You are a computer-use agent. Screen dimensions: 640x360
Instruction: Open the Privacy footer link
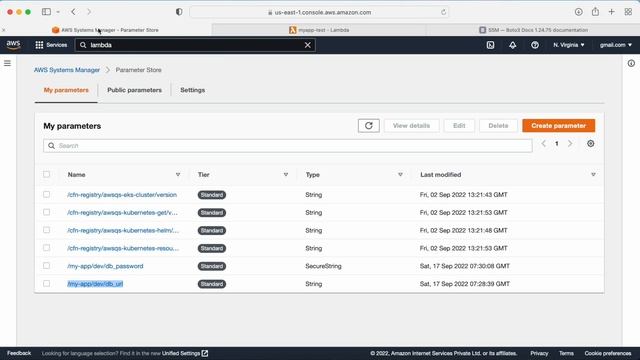[x=539, y=353]
